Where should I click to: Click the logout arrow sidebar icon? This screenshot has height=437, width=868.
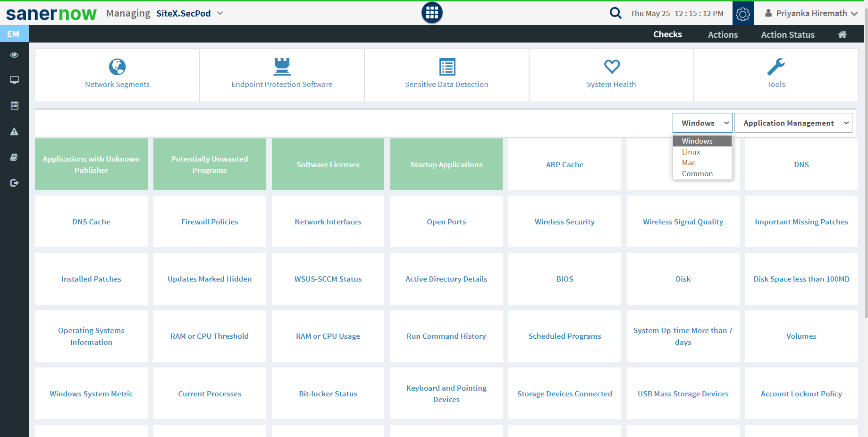pos(14,183)
